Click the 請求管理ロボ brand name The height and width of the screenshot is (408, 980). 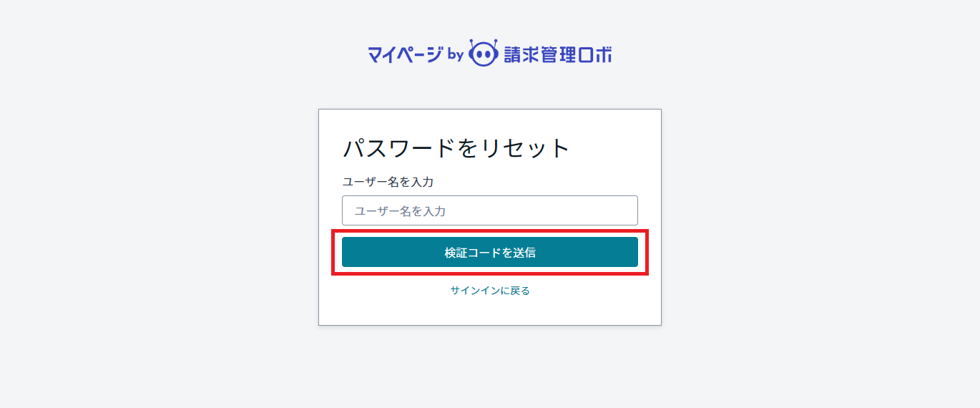558,54
